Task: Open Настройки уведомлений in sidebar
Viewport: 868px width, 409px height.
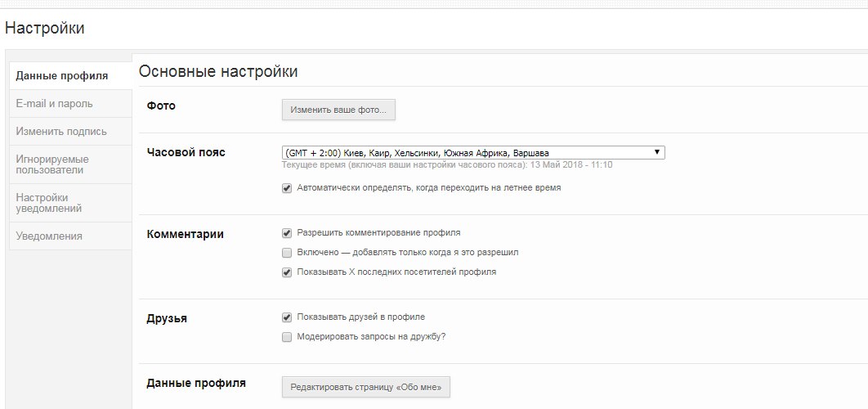Action: coord(49,203)
